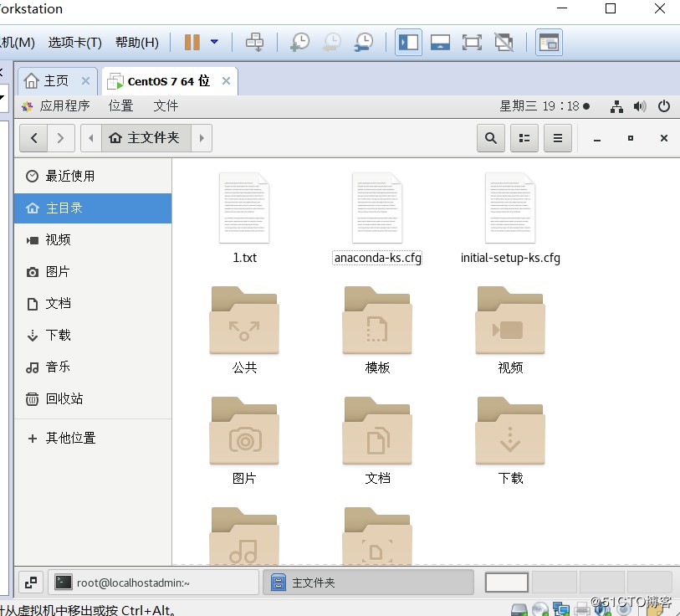Switch to the root@localhostadmin:~ terminal window
This screenshot has width=680, height=616.
[x=153, y=583]
